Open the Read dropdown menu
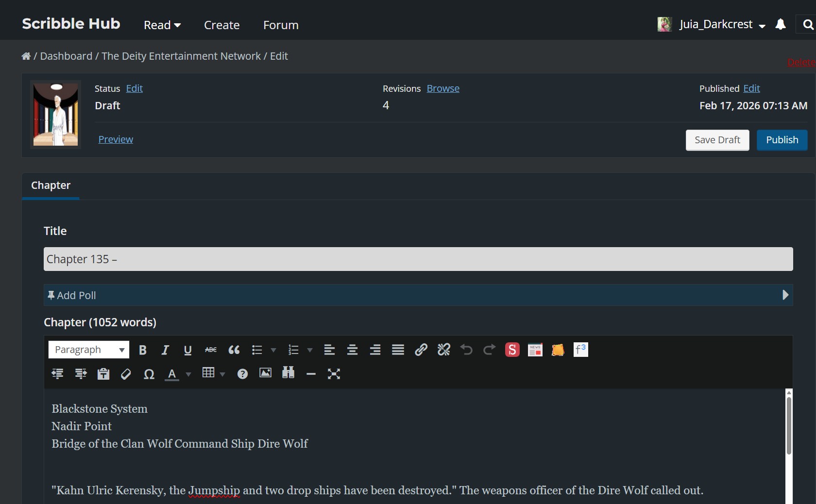The height and width of the screenshot is (504, 816). pyautogui.click(x=162, y=25)
